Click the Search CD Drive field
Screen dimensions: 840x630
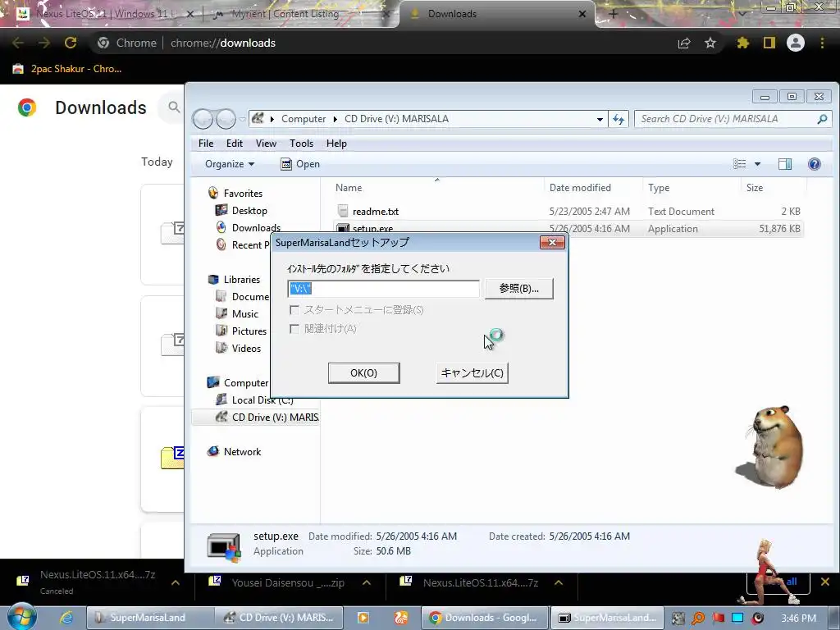(733, 119)
